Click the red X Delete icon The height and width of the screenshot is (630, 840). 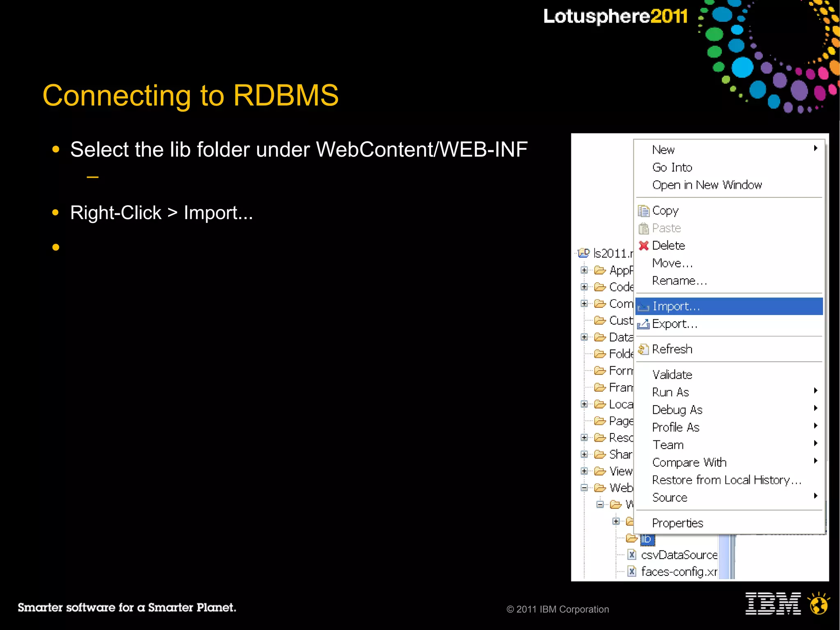pyautogui.click(x=644, y=245)
